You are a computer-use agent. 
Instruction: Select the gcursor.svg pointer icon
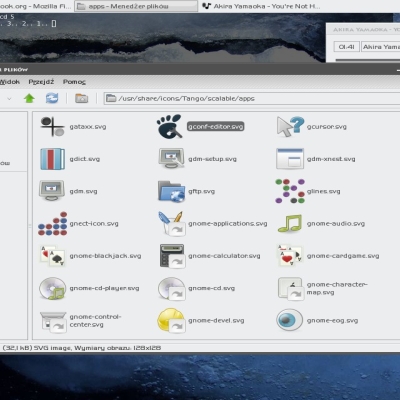click(x=290, y=127)
